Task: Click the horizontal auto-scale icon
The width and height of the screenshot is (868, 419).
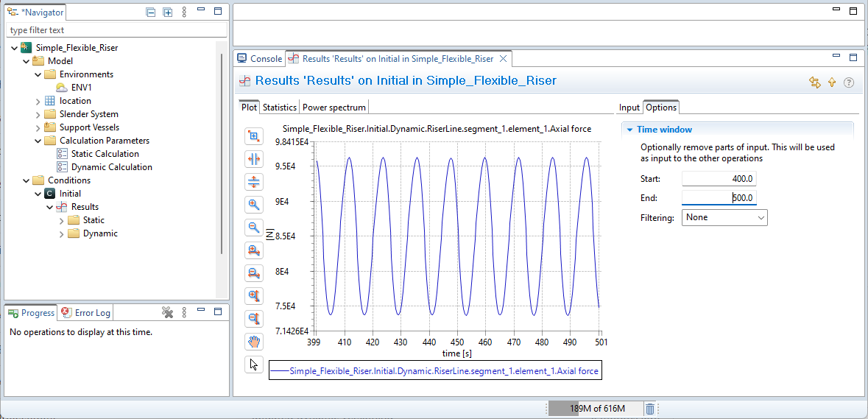Action: click(x=254, y=159)
